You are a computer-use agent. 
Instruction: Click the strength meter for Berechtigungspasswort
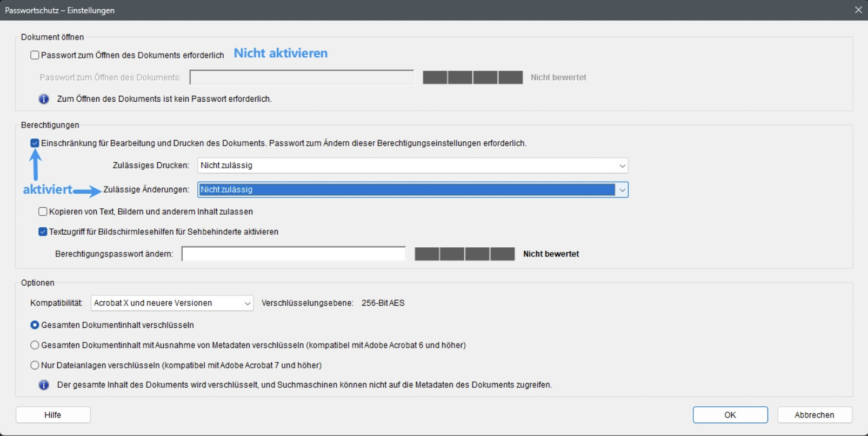click(465, 254)
